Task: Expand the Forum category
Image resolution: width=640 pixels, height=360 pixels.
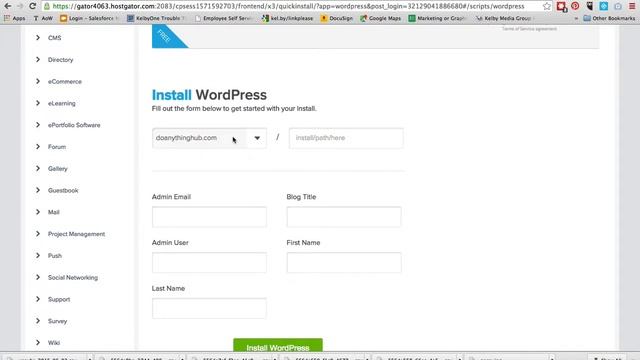Action: coord(51,147)
